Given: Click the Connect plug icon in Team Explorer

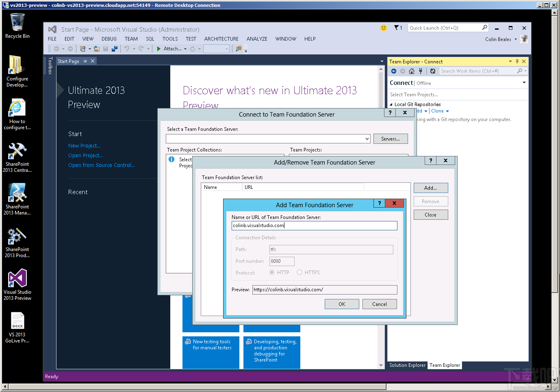Looking at the screenshot, I should click(421, 71).
